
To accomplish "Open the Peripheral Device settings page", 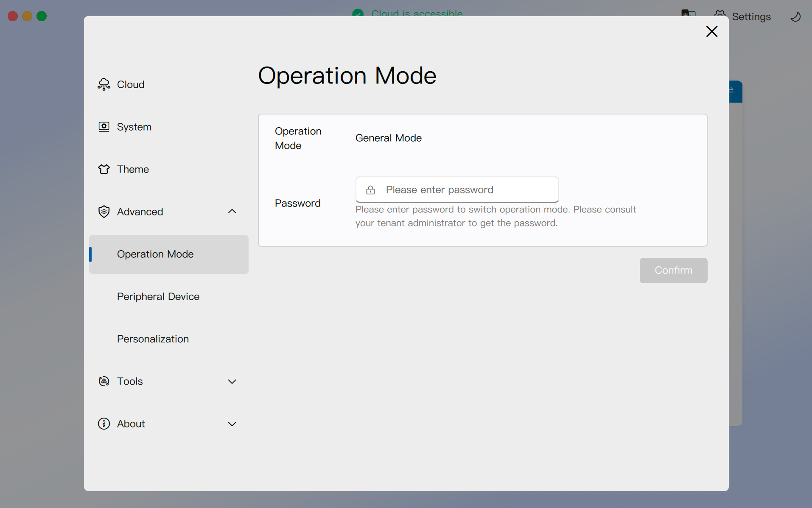I will 158,296.
